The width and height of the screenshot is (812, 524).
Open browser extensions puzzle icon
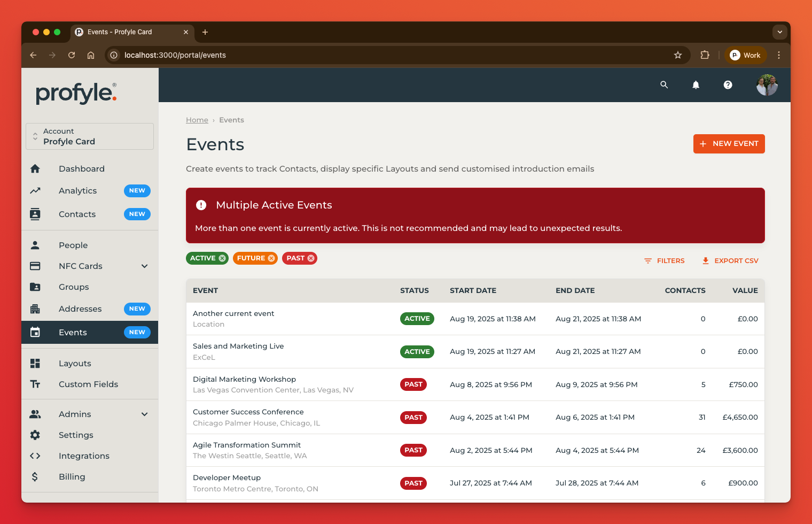[705, 55]
